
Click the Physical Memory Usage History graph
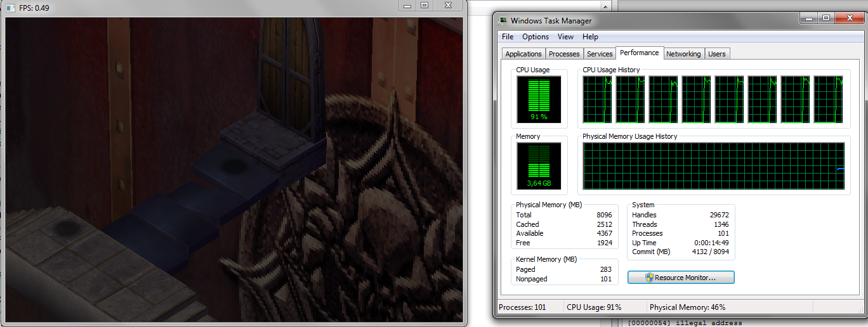point(713,166)
